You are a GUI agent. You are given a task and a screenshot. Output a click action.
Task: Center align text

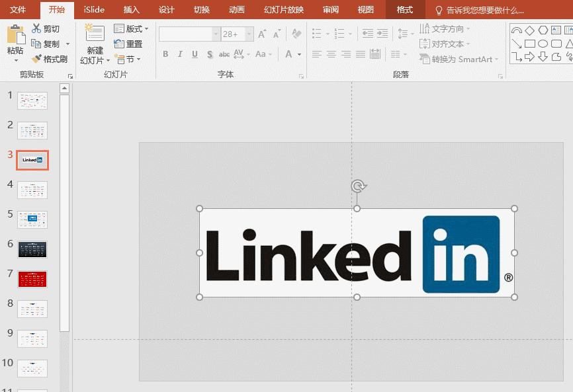pos(331,55)
